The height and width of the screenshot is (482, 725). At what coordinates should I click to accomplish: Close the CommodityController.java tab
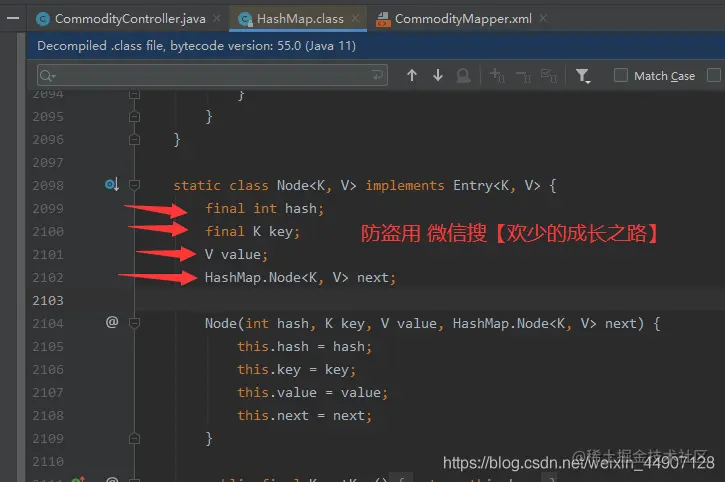click(216, 19)
